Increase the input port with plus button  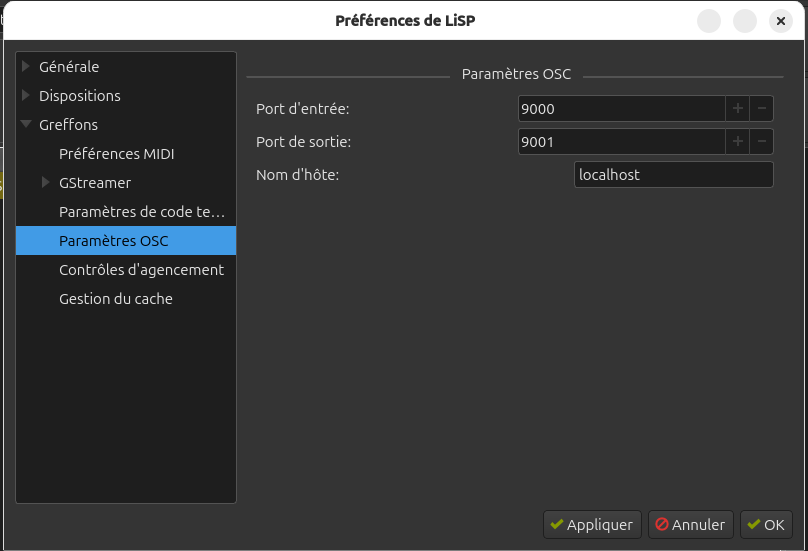click(738, 108)
